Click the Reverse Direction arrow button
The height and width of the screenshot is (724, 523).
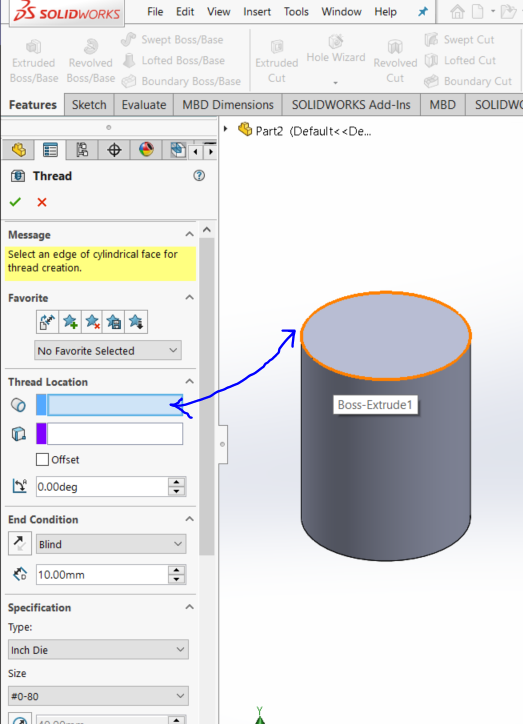[20, 543]
